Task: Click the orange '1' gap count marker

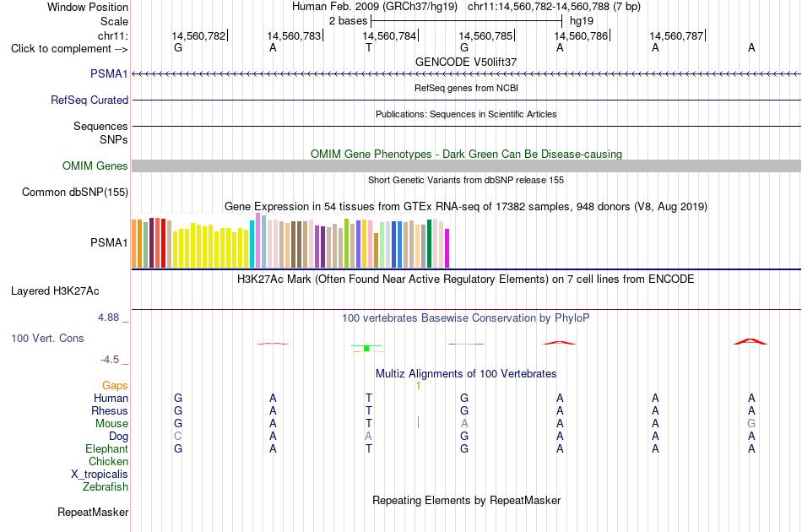Action: coord(418,386)
